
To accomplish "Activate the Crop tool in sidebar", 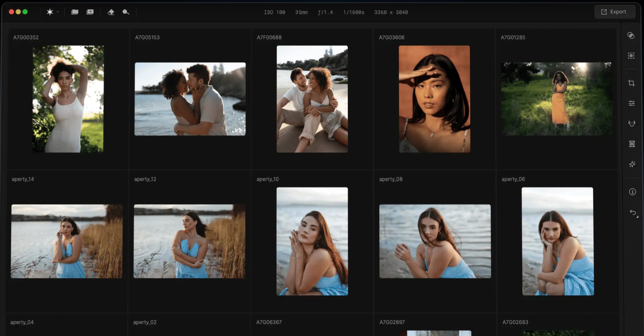I will tap(631, 83).
